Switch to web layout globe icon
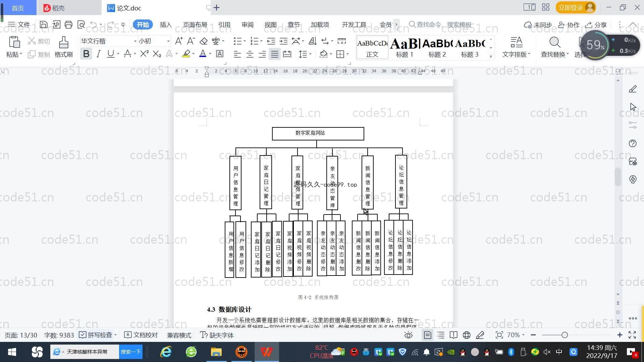644x362 pixels. (x=467, y=335)
